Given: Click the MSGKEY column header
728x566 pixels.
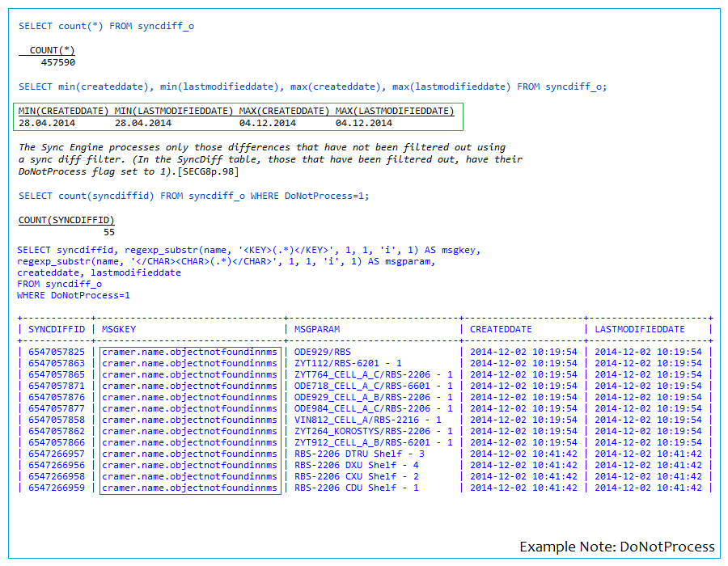Looking at the screenshot, I should click(x=119, y=329).
